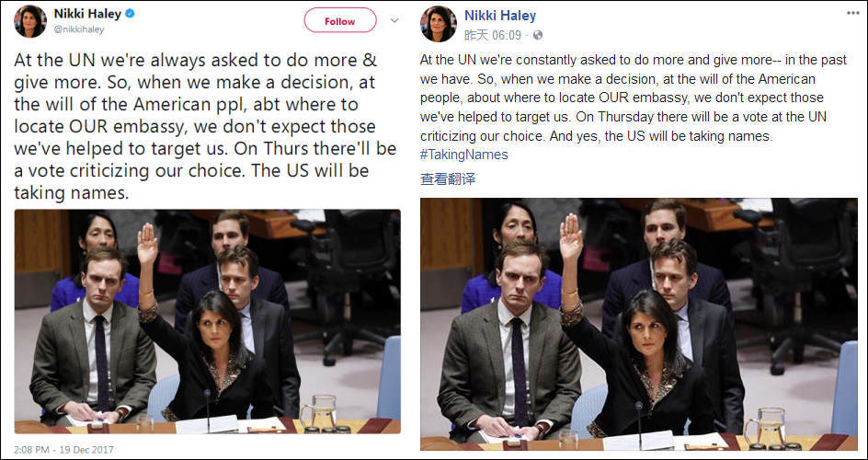Screen dimensions: 868x460
Task: Click the water pitcher in the tweet photo
Action: click(319, 412)
